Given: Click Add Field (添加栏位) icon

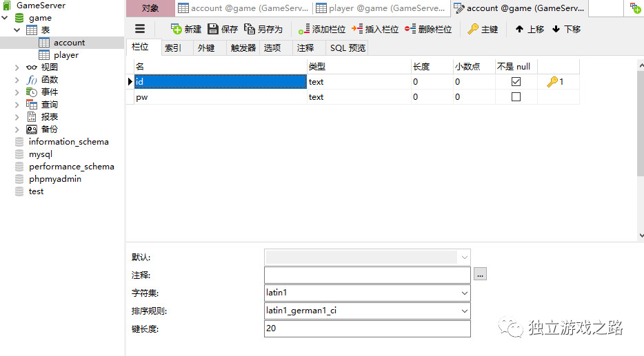Looking at the screenshot, I should 304,29.
